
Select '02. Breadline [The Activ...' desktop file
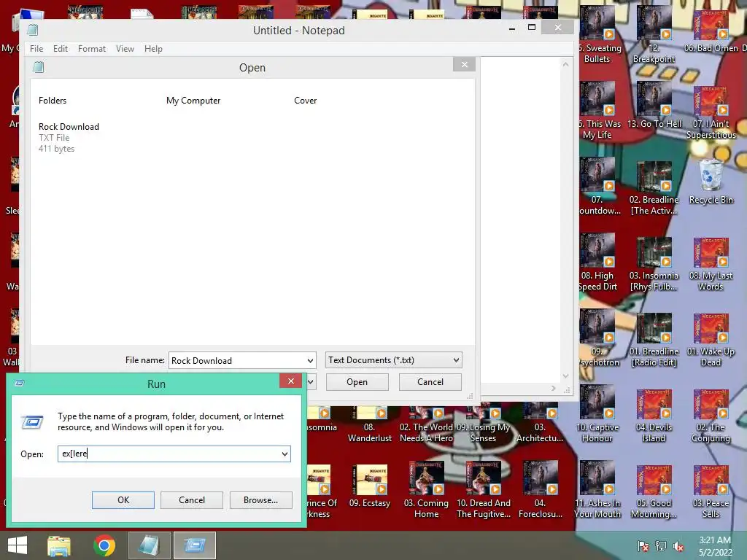(654, 188)
